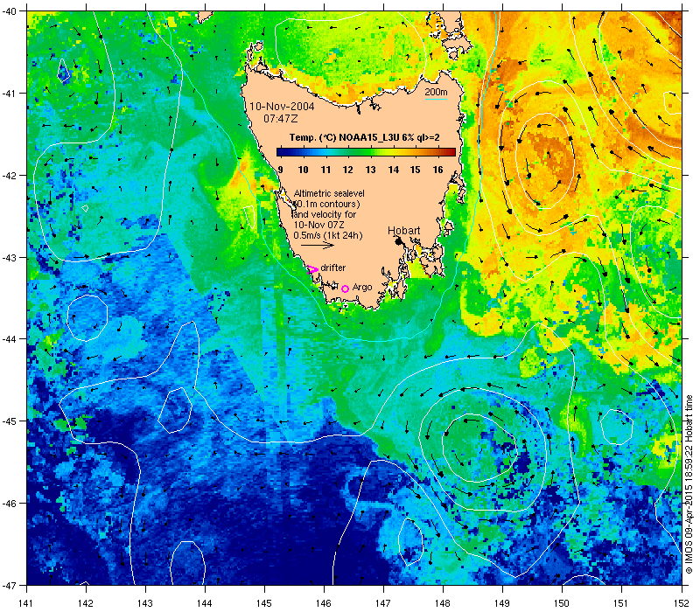Click latitude axis label '-45'
The height and width of the screenshot is (612, 700).
pos(9,421)
